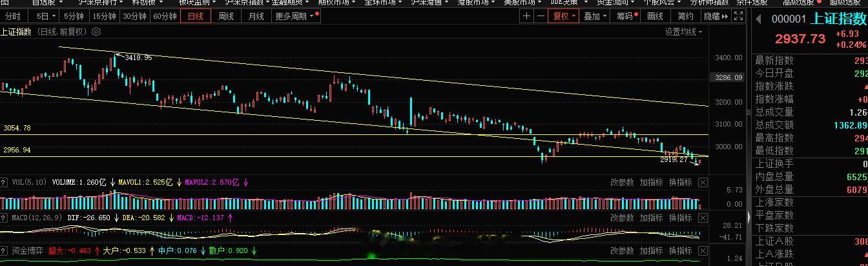Open help icon for VOL indicator
This screenshot has height=266, width=868.
5,182
